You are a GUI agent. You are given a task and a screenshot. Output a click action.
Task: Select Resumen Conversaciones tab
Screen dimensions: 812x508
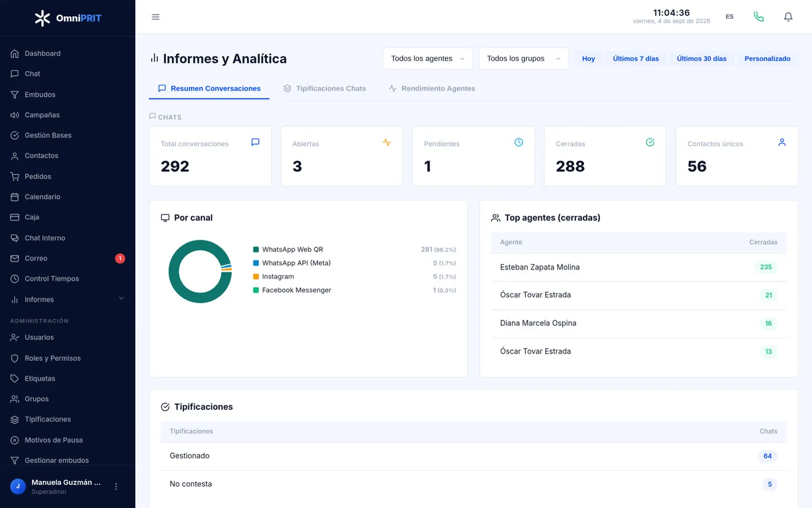point(209,88)
